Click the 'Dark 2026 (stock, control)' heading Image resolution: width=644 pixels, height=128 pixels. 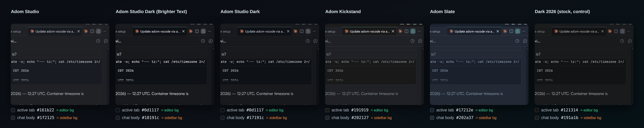click(x=562, y=12)
